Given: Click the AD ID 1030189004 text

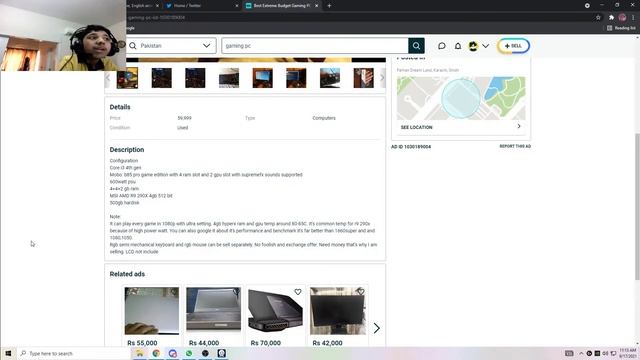Looking at the screenshot, I should coord(411,147).
